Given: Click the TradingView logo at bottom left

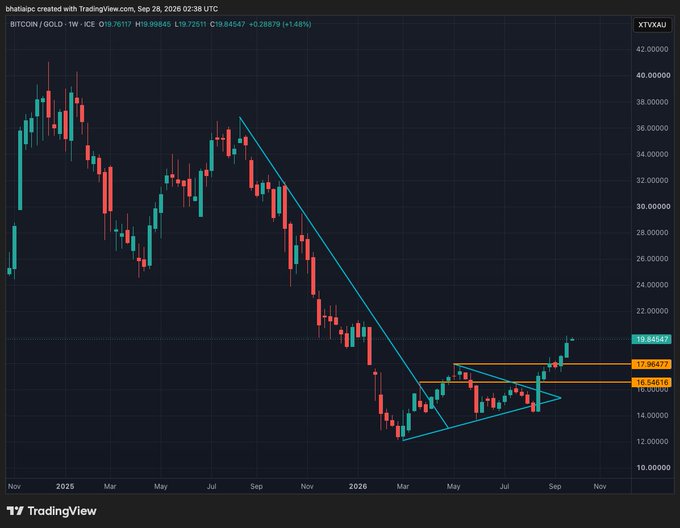Looking at the screenshot, I should 52,511.
